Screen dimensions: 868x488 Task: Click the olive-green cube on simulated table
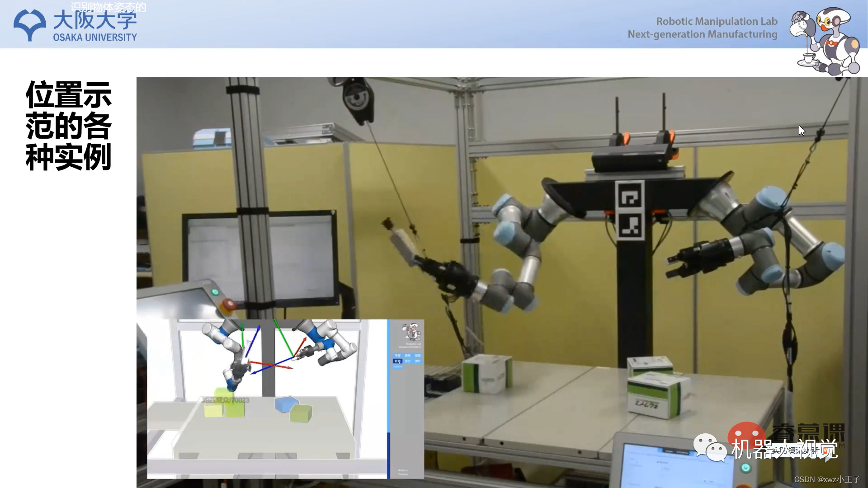tap(301, 413)
